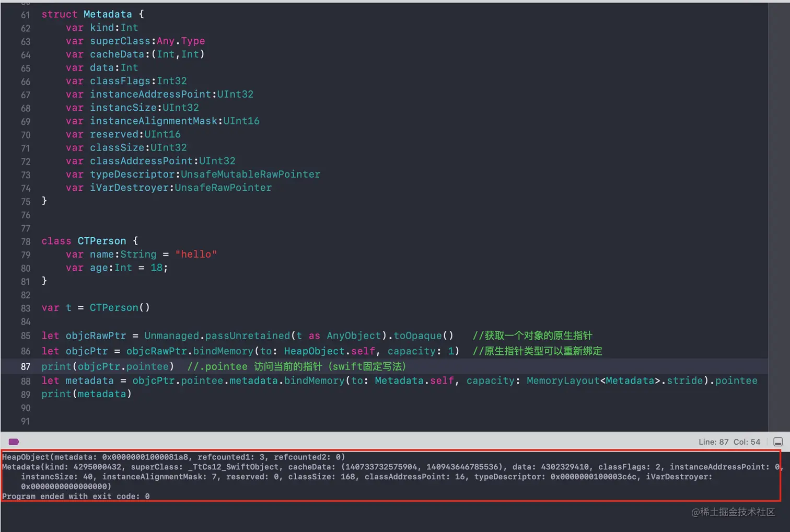The height and width of the screenshot is (532, 790).
Task: Click 'print(metadata)' on line 89
Action: click(x=87, y=394)
